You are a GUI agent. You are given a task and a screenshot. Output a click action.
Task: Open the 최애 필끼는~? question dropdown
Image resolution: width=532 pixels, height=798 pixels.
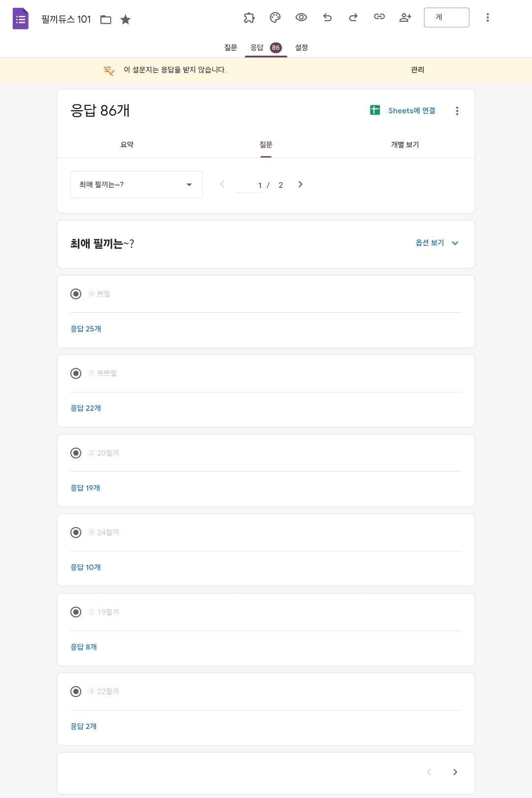[x=136, y=185]
